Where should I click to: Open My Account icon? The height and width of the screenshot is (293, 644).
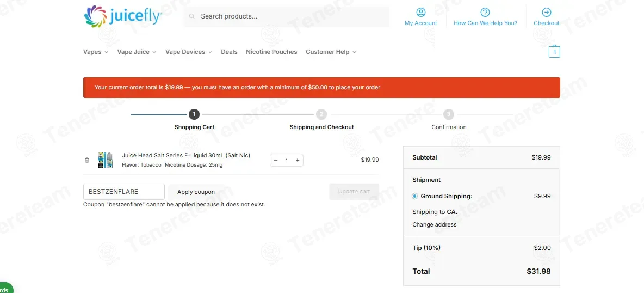coord(421,12)
